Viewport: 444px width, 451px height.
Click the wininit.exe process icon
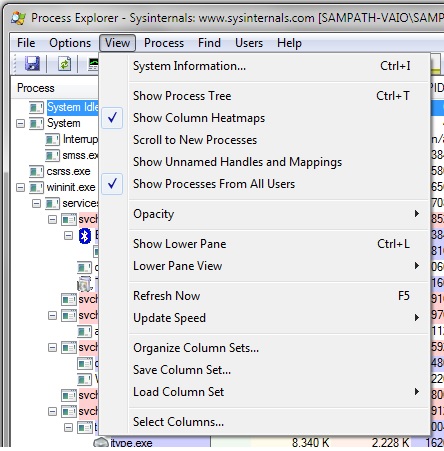click(x=36, y=187)
